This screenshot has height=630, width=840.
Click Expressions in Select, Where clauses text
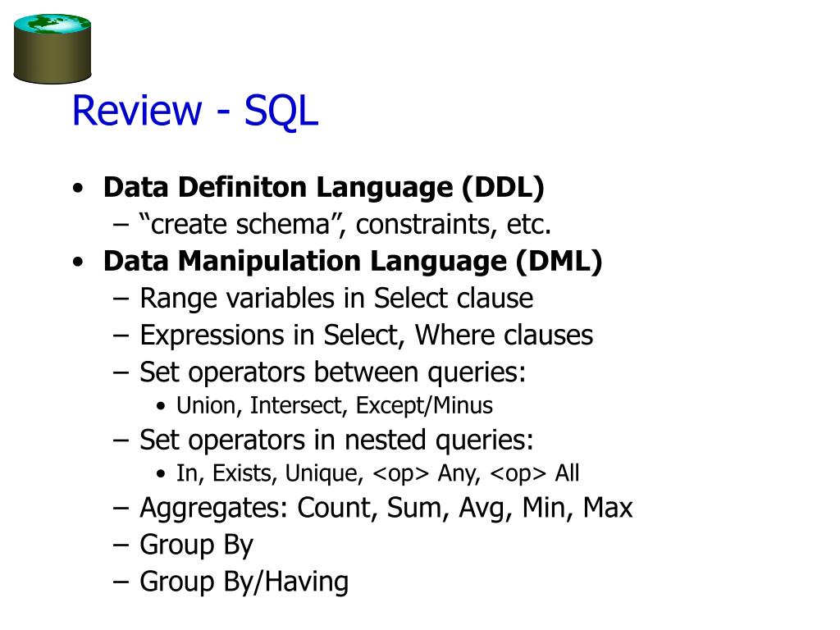coord(367,336)
